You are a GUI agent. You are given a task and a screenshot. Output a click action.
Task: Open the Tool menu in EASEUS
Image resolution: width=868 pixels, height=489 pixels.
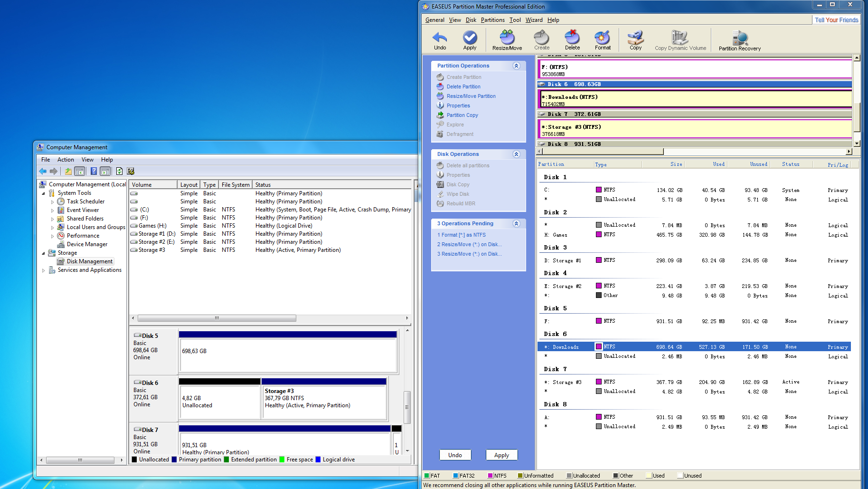point(515,20)
